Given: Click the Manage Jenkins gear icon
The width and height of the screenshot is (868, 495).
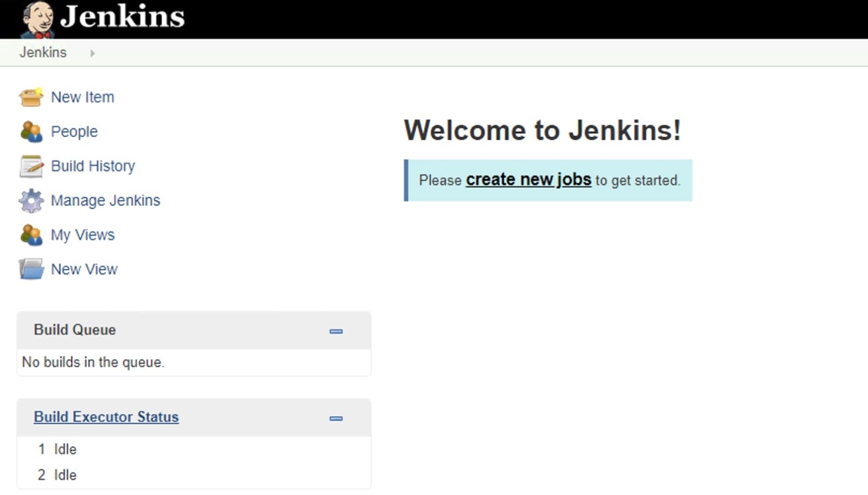Looking at the screenshot, I should [x=31, y=201].
